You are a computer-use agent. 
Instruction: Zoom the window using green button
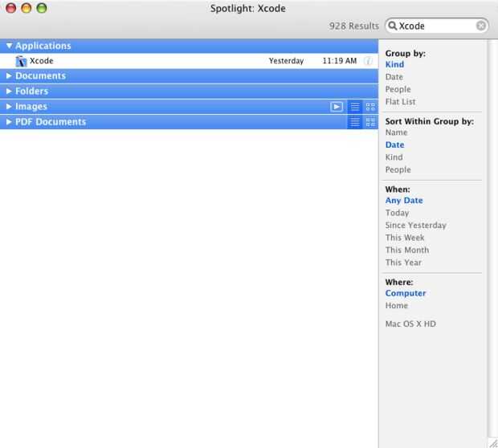[42, 8]
